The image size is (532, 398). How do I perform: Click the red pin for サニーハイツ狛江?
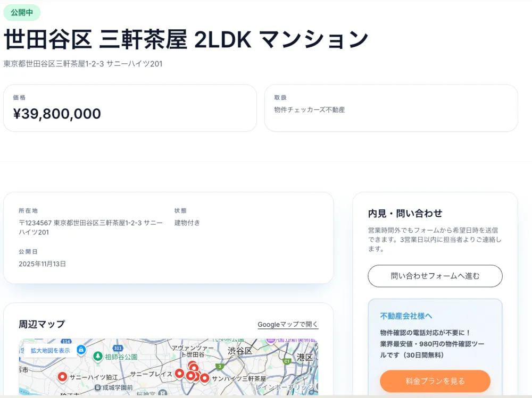pos(62,377)
